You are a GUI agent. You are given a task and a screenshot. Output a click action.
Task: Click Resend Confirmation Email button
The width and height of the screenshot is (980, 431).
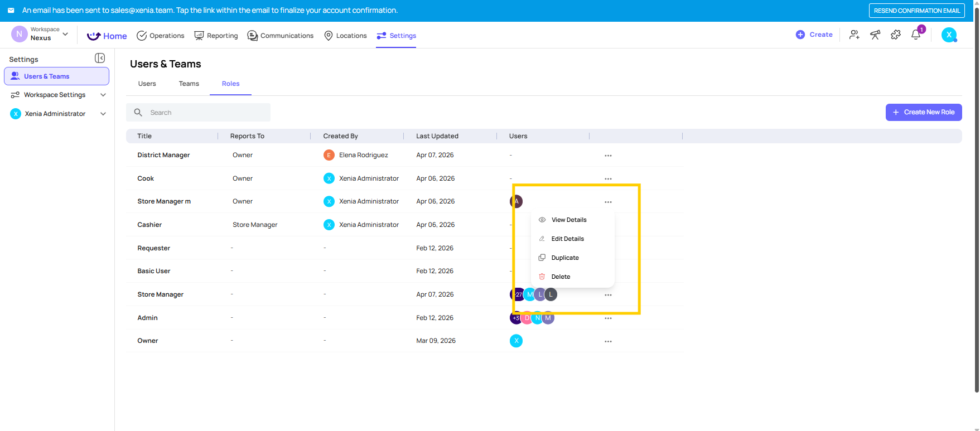(x=916, y=11)
